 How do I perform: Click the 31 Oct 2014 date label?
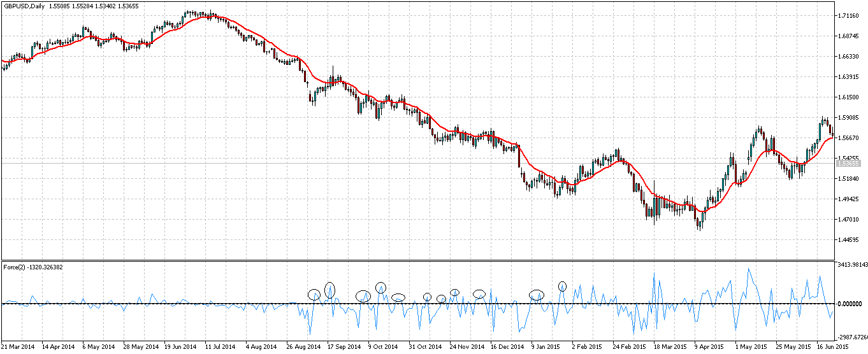425,347
